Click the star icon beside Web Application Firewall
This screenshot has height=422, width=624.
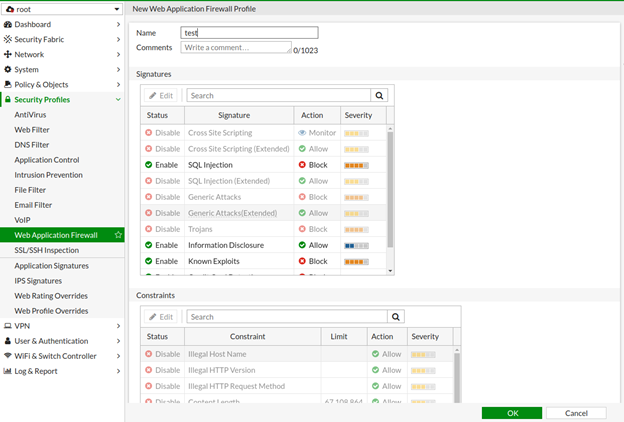point(119,235)
